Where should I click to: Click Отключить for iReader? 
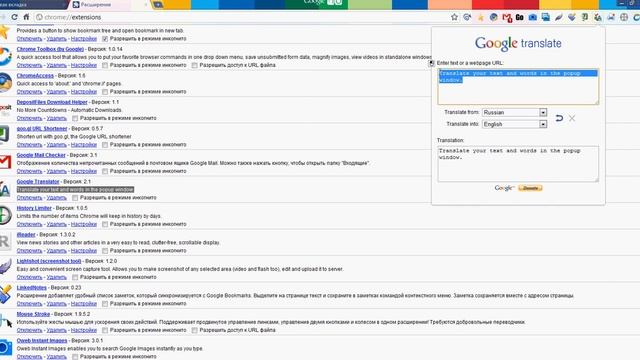29,251
